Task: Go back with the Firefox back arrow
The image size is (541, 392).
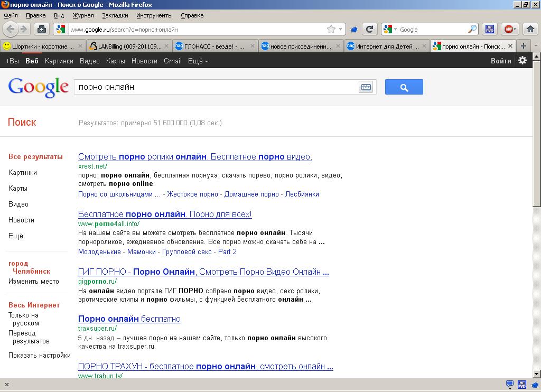Action: 11,30
